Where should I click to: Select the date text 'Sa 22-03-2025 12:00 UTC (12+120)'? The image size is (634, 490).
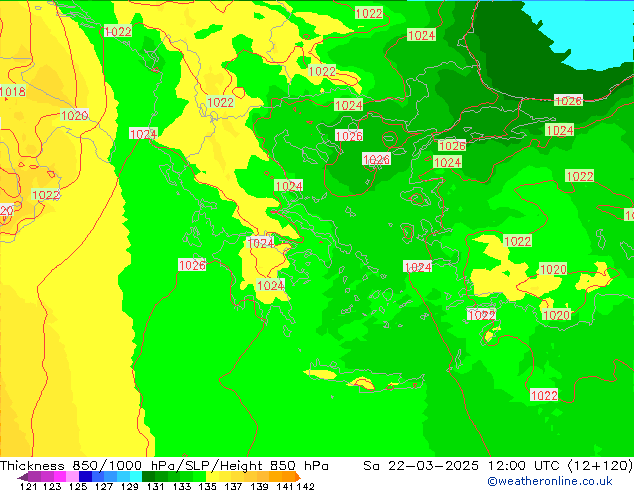coord(498,466)
